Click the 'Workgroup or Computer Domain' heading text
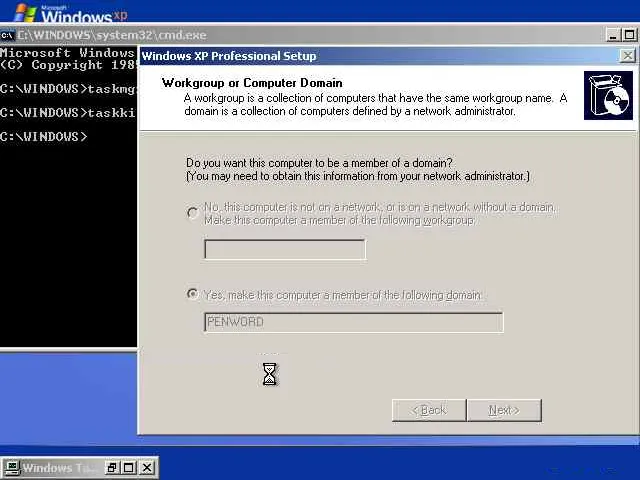Image resolution: width=640 pixels, height=480 pixels. [x=252, y=83]
